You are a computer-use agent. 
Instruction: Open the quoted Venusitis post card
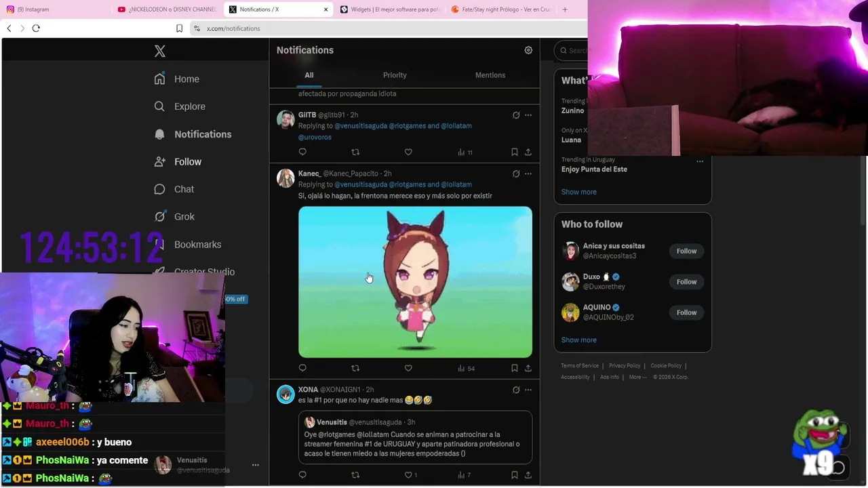pyautogui.click(x=415, y=437)
